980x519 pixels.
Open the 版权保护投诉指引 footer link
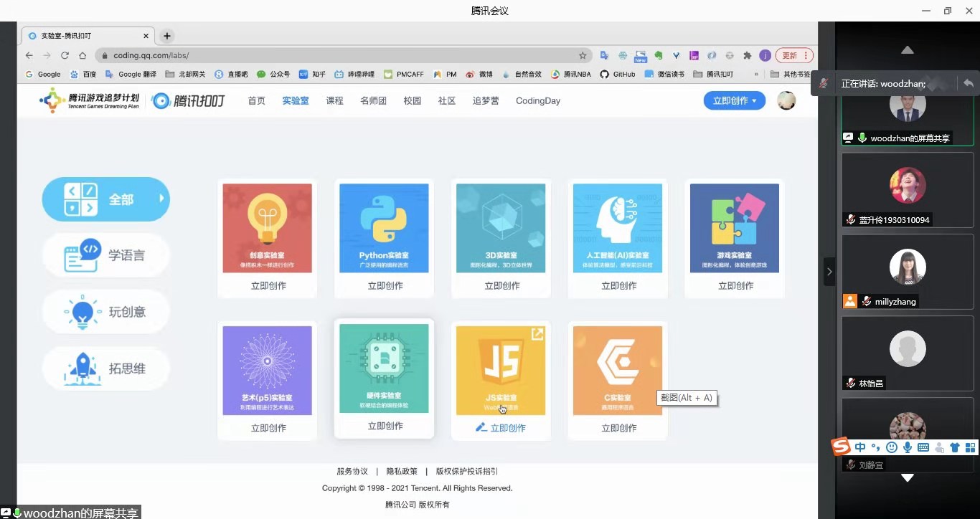(467, 471)
